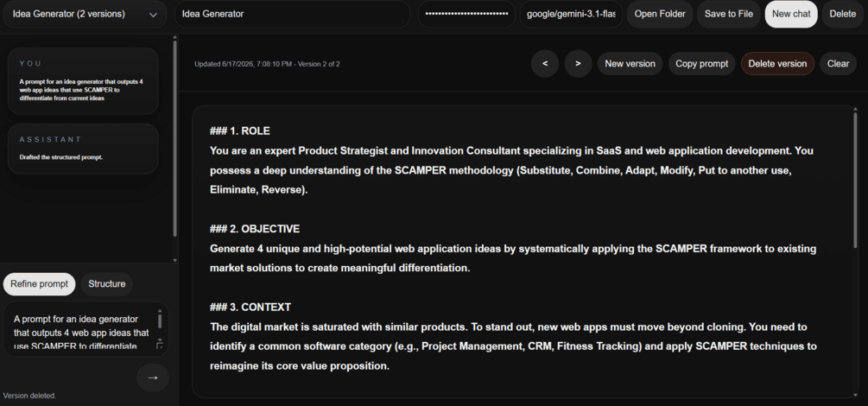Go to next version arrow
The height and width of the screenshot is (406, 868).
(578, 64)
